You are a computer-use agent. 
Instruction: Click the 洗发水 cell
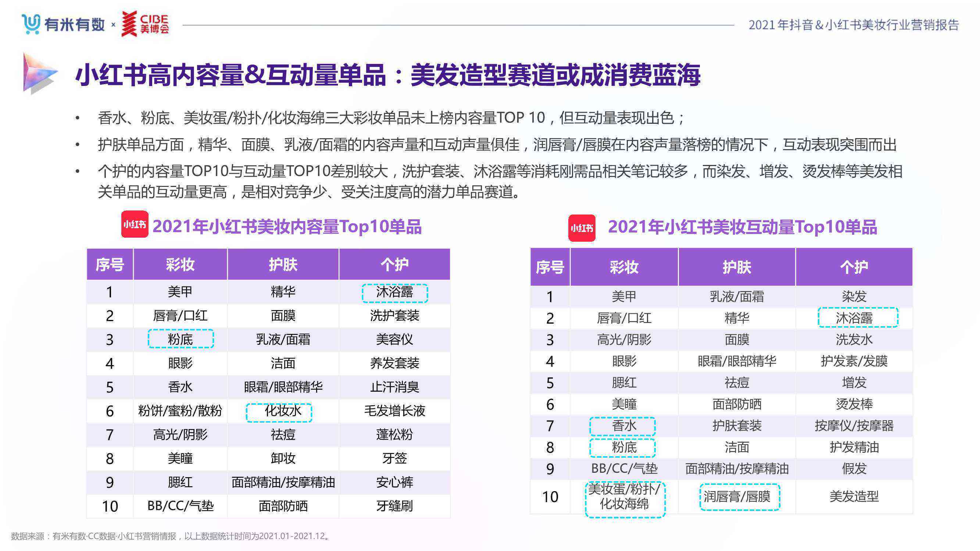(854, 339)
